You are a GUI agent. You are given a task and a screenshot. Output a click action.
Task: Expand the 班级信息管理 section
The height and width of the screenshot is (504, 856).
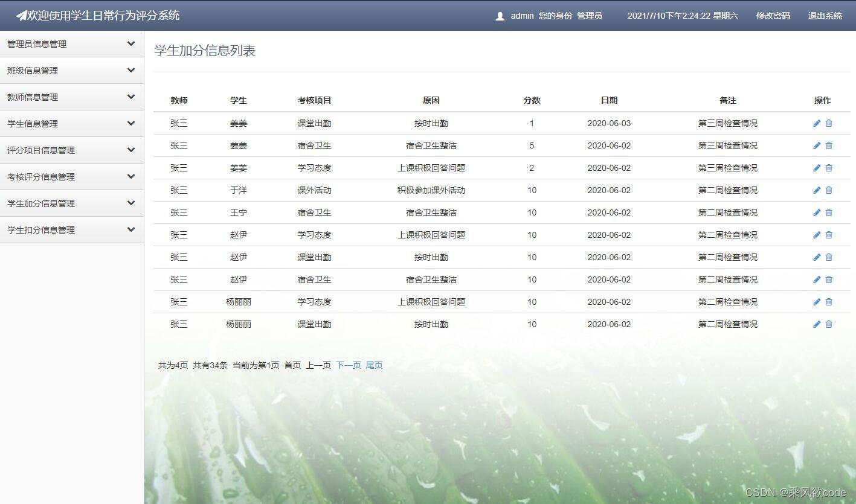coord(72,70)
